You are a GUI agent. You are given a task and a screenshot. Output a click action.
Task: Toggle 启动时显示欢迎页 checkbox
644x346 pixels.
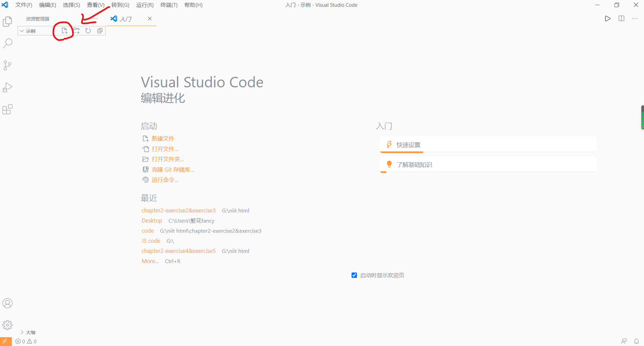[354, 275]
